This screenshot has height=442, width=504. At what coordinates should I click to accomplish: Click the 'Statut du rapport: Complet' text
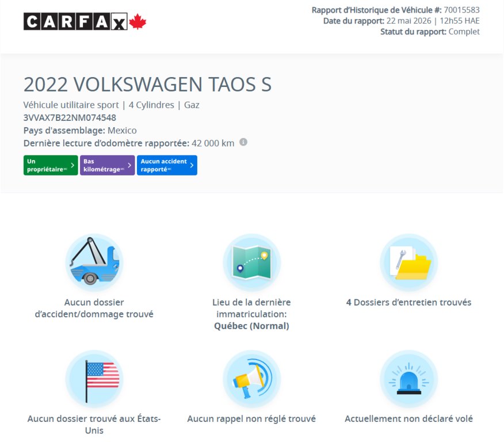tap(430, 32)
